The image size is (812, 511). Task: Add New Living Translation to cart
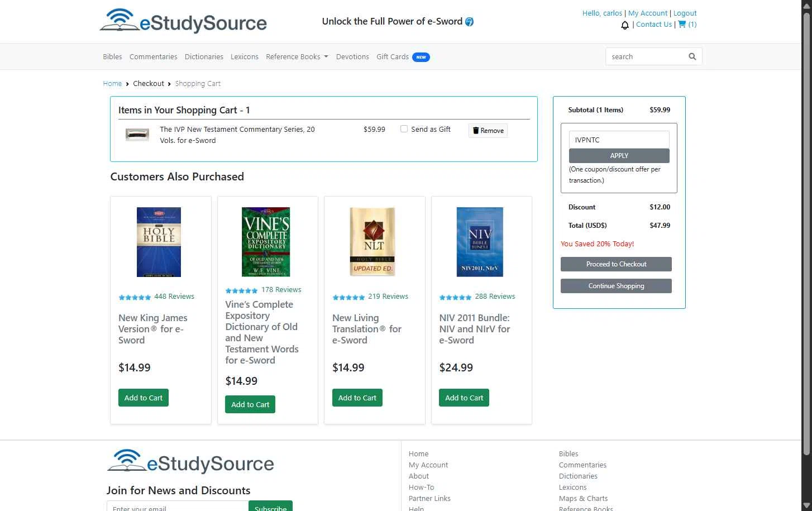point(357,398)
